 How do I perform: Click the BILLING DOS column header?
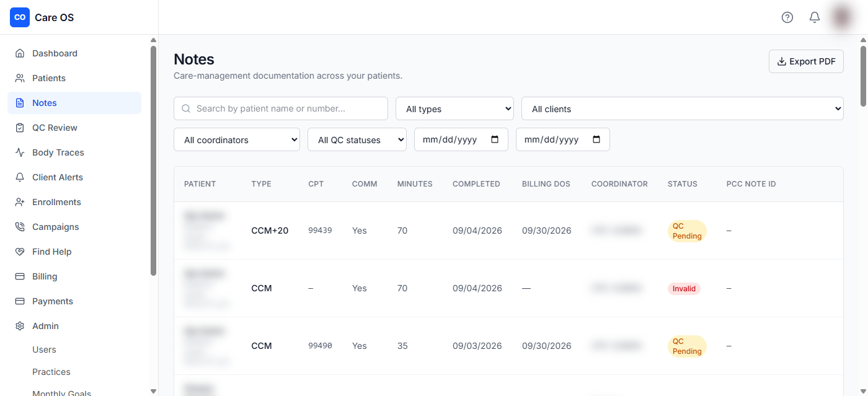(546, 184)
